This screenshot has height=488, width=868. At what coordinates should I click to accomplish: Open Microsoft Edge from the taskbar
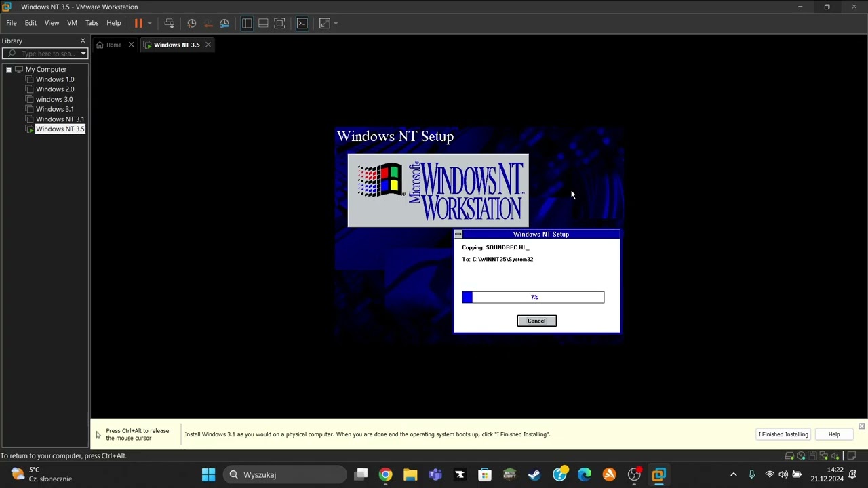coord(585,474)
